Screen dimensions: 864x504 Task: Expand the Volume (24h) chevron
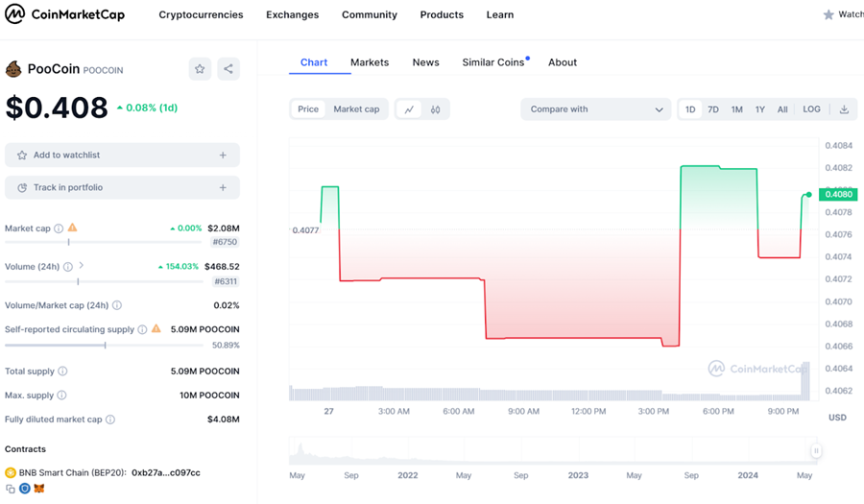click(x=82, y=266)
